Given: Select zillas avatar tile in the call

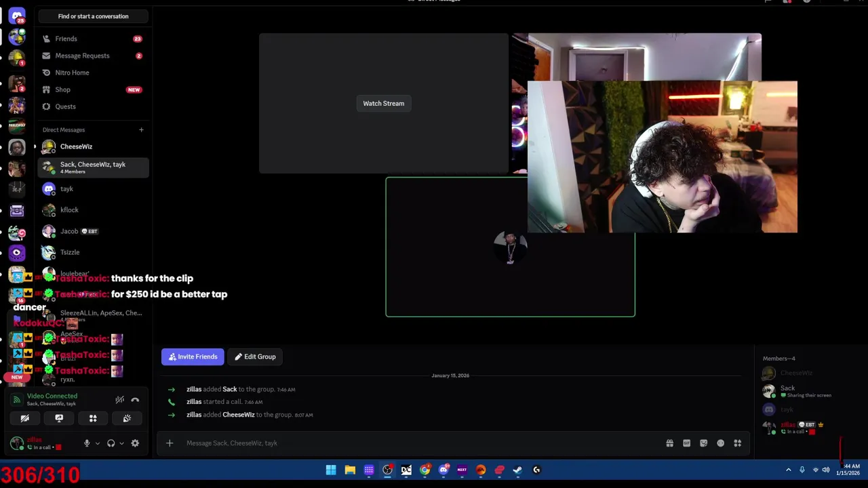Looking at the screenshot, I should [x=510, y=247].
